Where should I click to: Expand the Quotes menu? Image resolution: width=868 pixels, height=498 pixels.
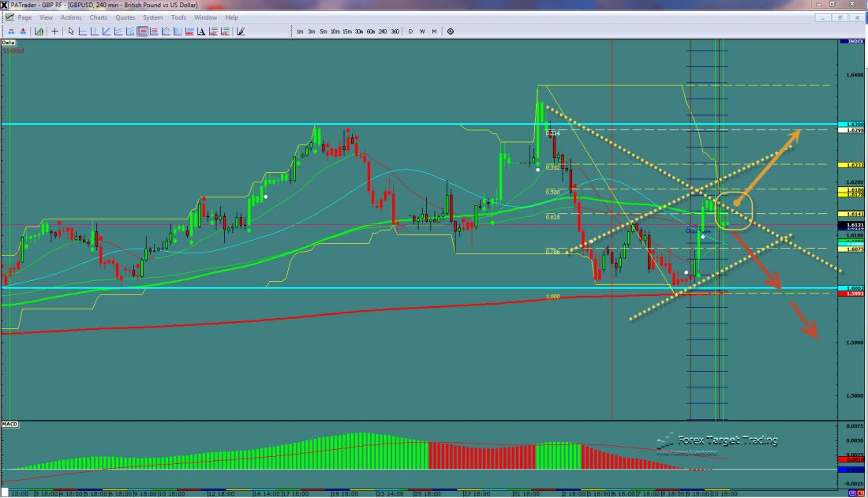(x=125, y=17)
